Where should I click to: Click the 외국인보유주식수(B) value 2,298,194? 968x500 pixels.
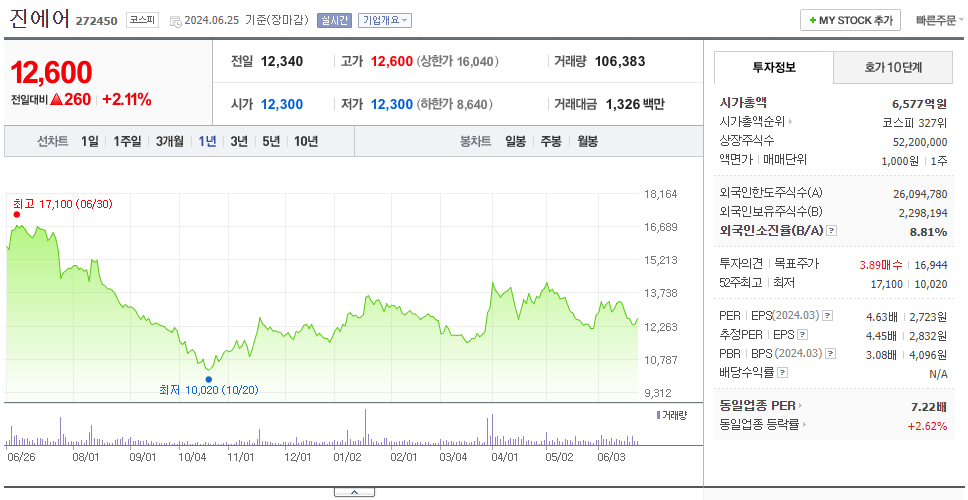pos(923,212)
